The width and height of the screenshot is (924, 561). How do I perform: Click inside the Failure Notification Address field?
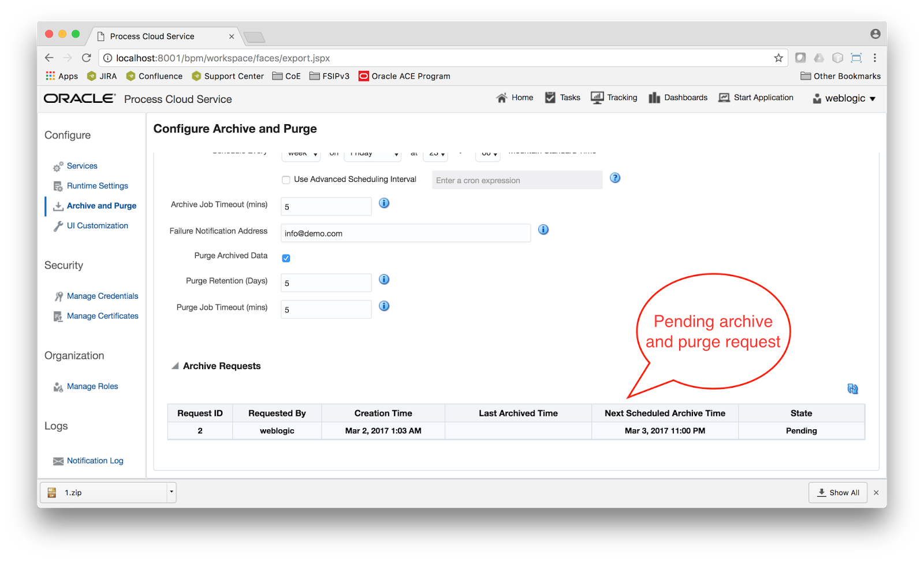(x=404, y=233)
